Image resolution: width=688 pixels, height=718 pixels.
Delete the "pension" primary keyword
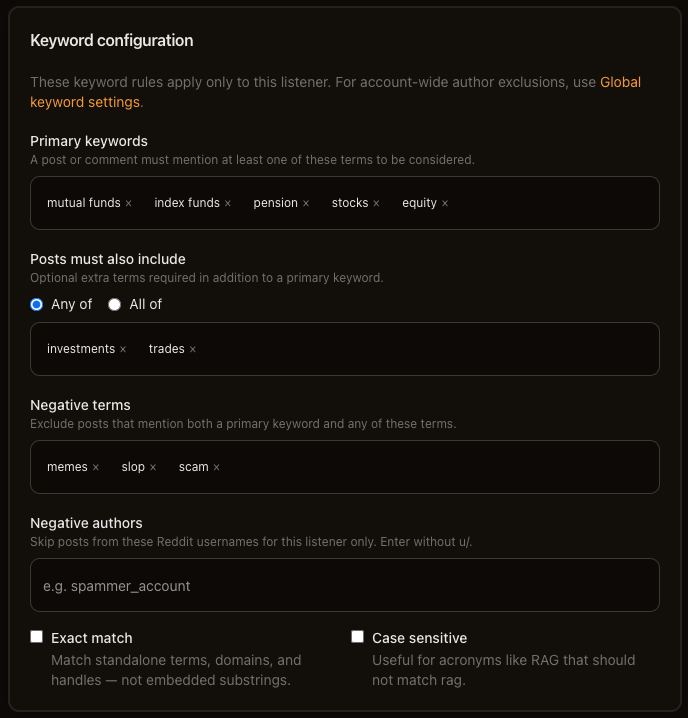click(306, 203)
